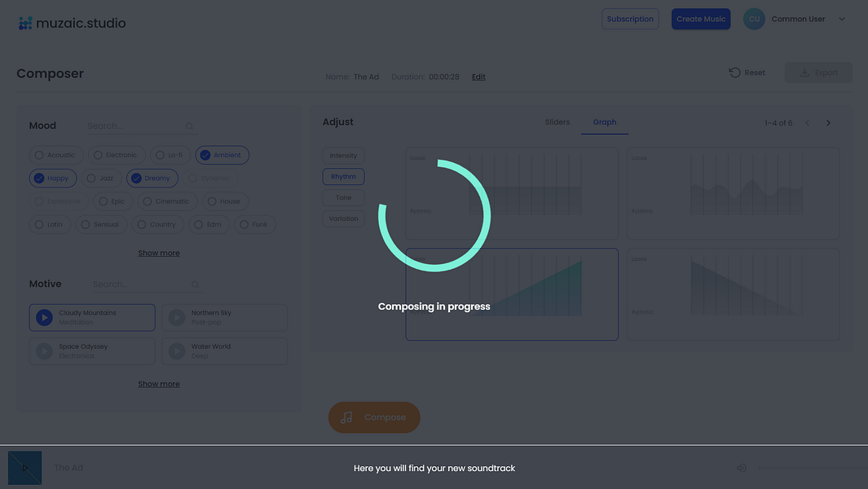Toggle the Acoustic mood
The width and height of the screenshot is (868, 489).
pyautogui.click(x=56, y=155)
